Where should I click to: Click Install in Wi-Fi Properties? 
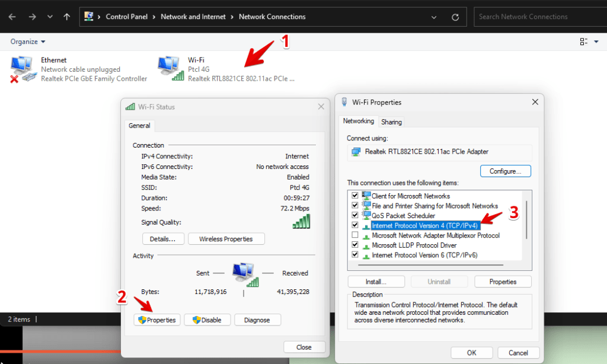coord(376,282)
